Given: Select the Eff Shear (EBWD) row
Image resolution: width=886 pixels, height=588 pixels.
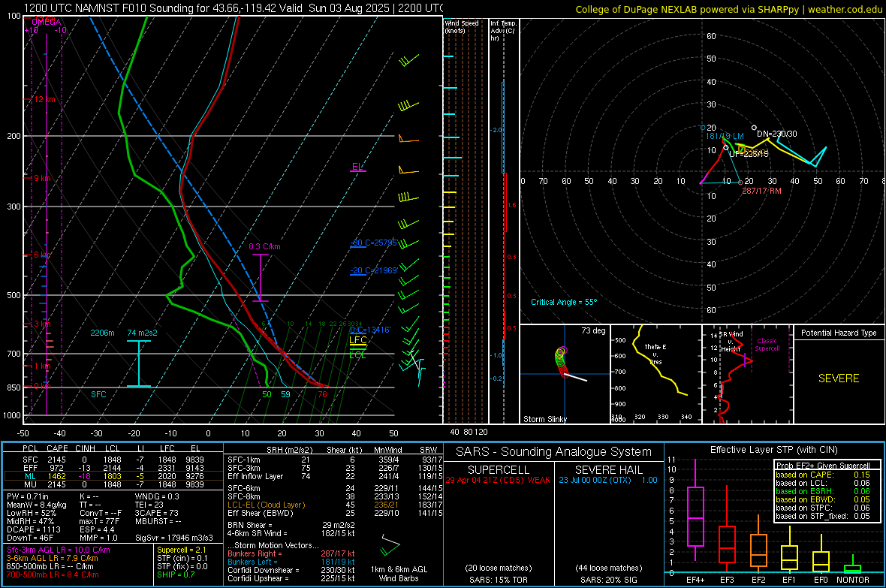Looking at the screenshot, I should point(335,513).
